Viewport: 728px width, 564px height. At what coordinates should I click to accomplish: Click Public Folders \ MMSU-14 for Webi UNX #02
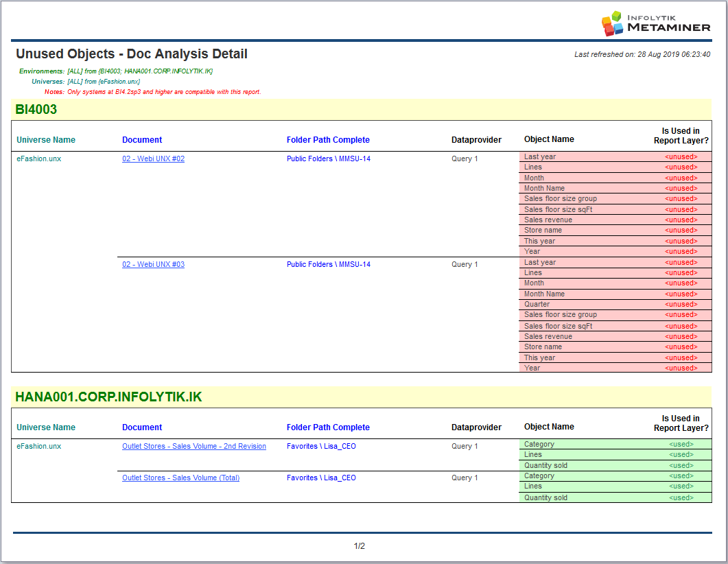pos(329,158)
